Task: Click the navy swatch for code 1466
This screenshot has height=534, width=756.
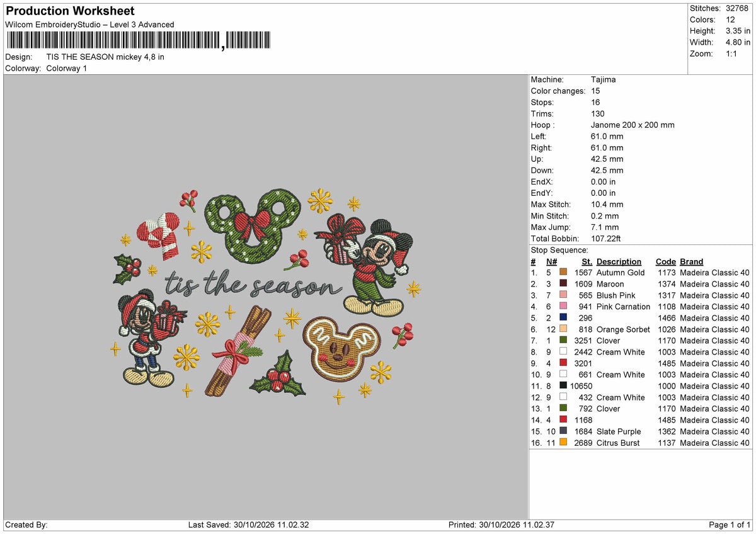Action: click(x=563, y=318)
